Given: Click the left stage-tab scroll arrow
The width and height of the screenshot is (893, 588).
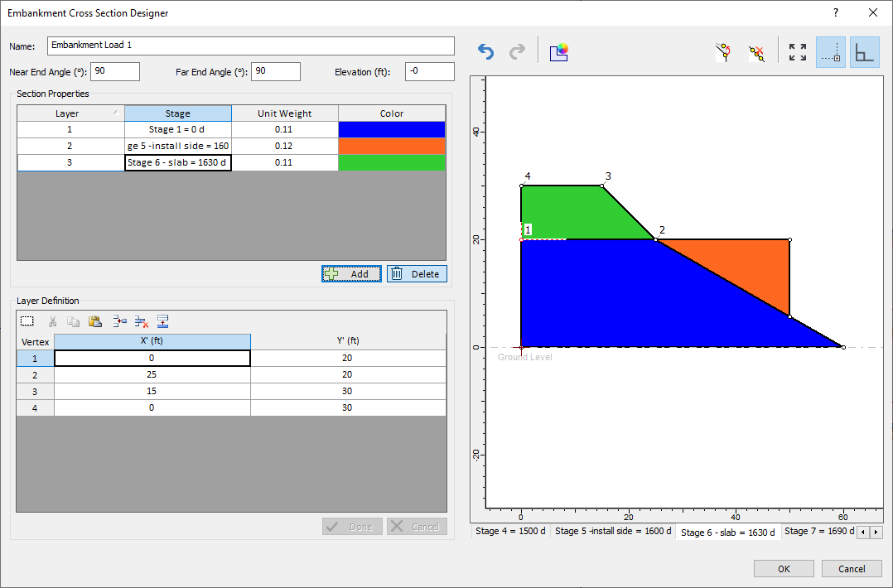Looking at the screenshot, I should coord(864,532).
